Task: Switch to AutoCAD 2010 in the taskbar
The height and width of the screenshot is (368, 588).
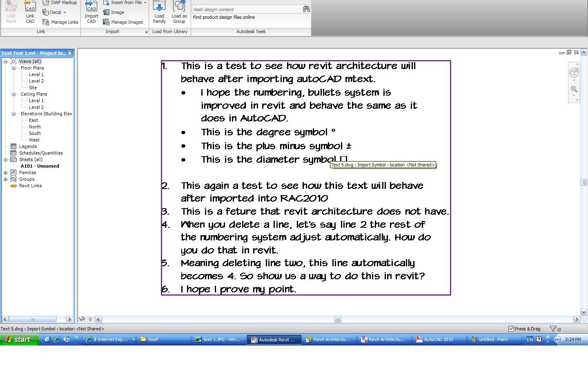Action: click(x=438, y=339)
